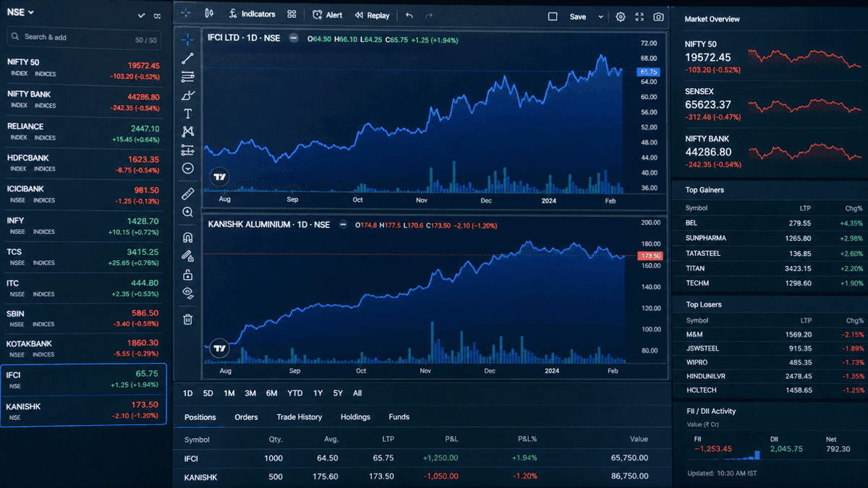The image size is (868, 488).
Task: Select the brush drawing tool
Action: tap(187, 95)
